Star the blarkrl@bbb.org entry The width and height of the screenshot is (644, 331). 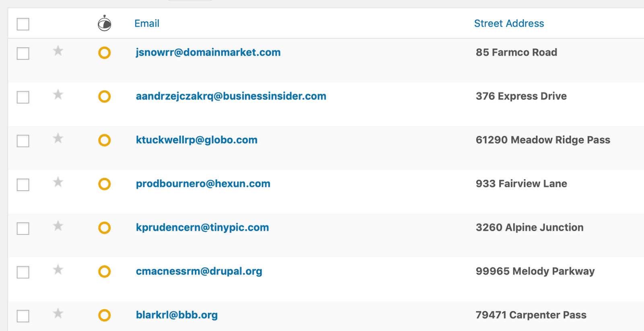tap(58, 314)
